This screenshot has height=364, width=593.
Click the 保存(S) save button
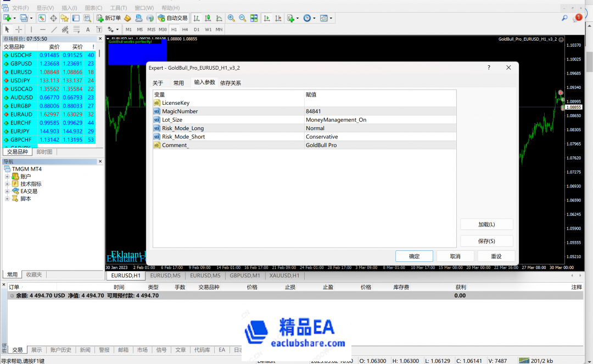(x=486, y=241)
